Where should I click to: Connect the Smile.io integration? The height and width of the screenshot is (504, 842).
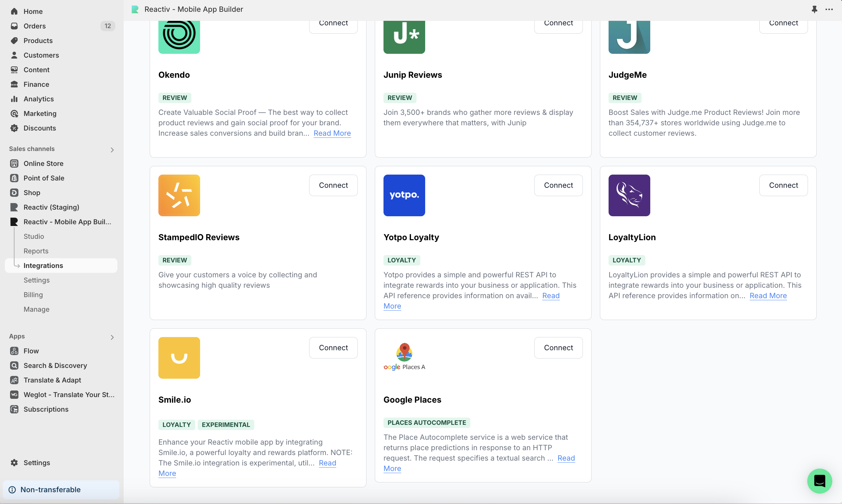[x=333, y=347]
